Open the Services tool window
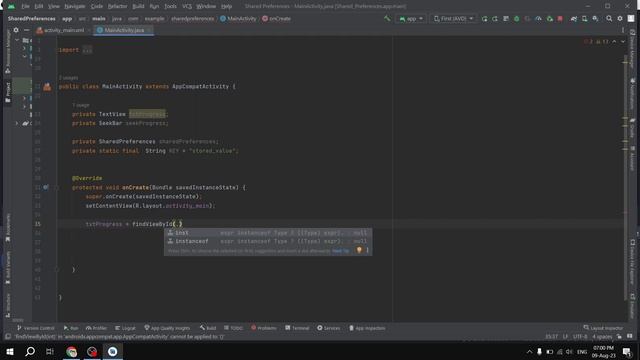Image resolution: width=640 pixels, height=360 pixels. coord(329,328)
